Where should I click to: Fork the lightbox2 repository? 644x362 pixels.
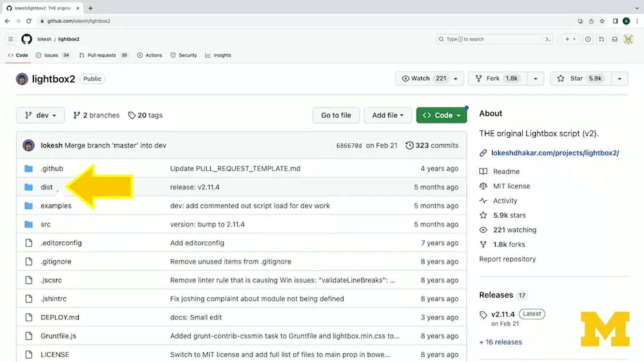pos(497,79)
